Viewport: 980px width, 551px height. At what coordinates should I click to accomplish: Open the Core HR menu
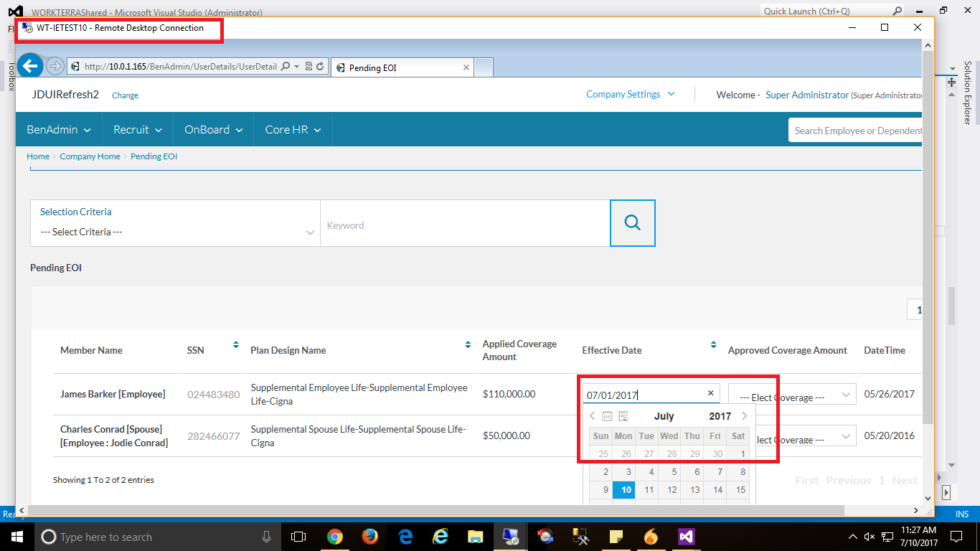click(x=293, y=130)
